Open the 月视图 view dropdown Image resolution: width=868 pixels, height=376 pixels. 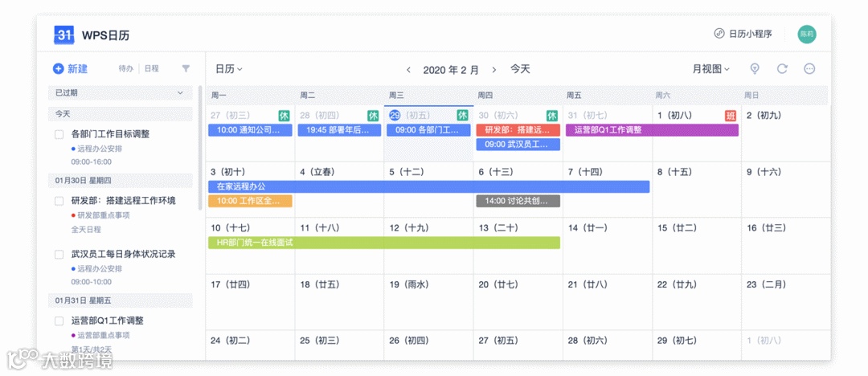(711, 69)
